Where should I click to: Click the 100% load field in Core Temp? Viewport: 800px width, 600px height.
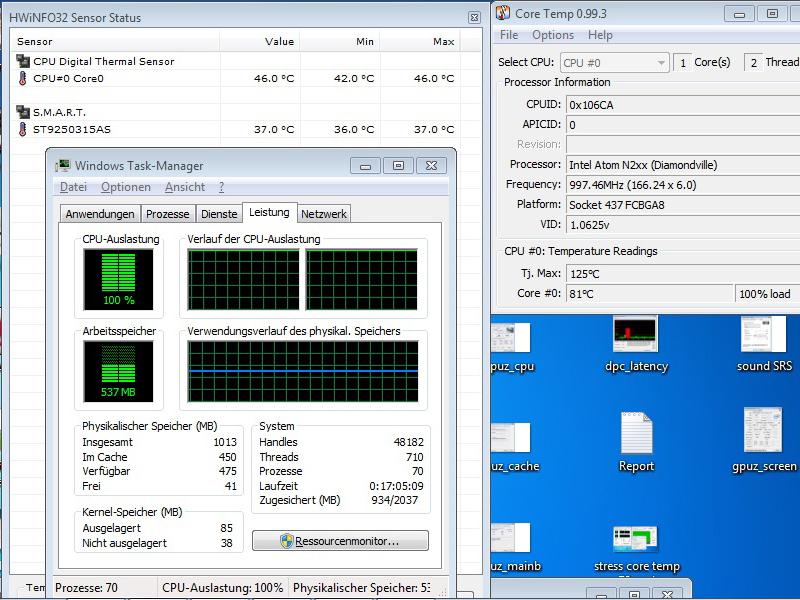click(767, 294)
